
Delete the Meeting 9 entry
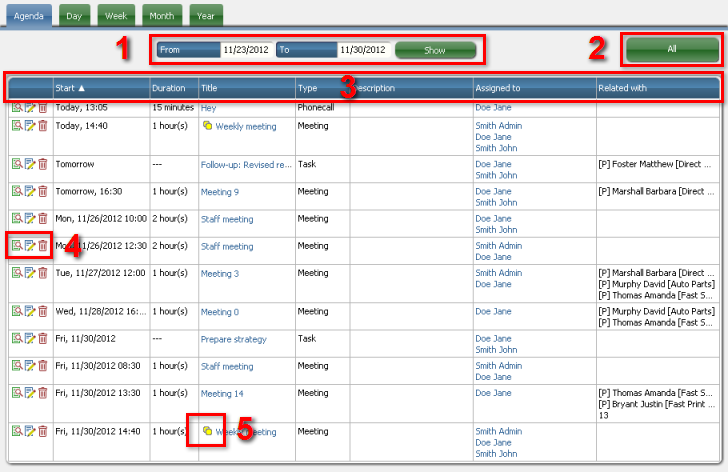click(42, 191)
